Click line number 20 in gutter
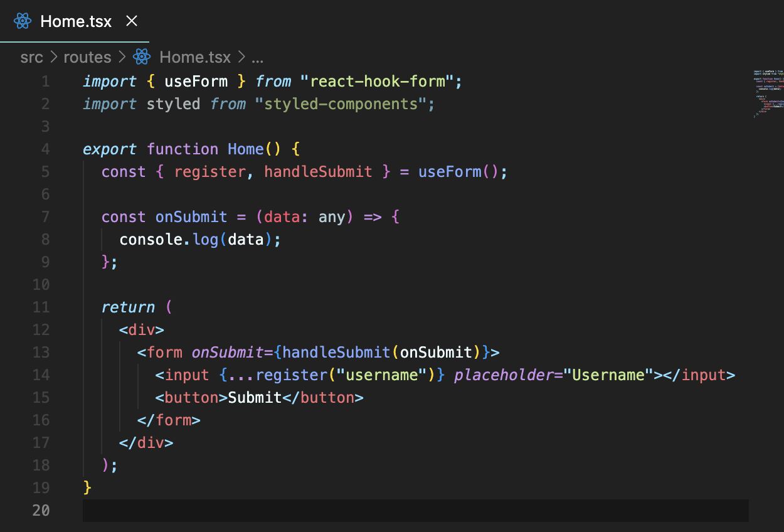The height and width of the screenshot is (532, 784). (41, 511)
